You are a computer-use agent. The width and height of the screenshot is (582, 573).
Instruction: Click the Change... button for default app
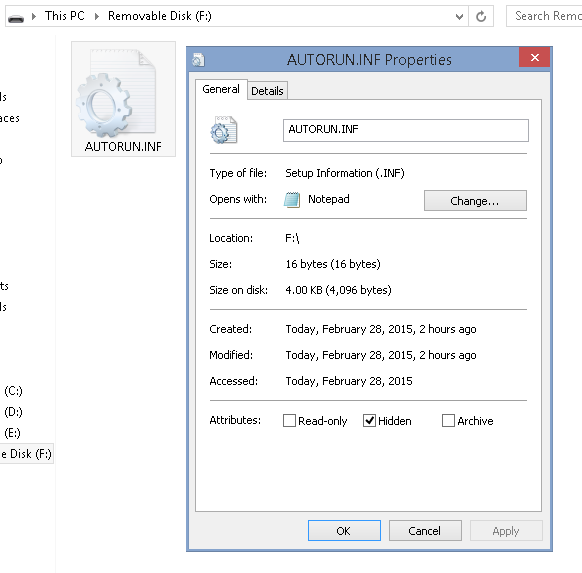tap(475, 201)
